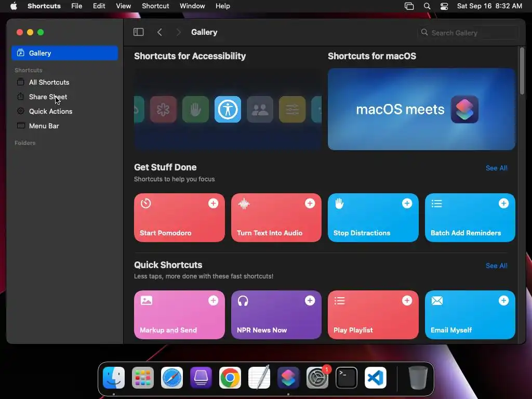Open the Apple menu
The width and height of the screenshot is (532, 399).
14,6
